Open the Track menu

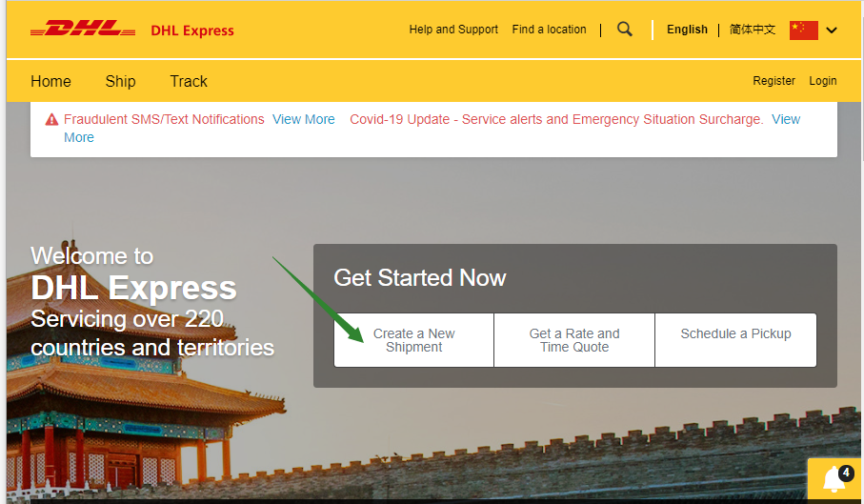pyautogui.click(x=189, y=82)
